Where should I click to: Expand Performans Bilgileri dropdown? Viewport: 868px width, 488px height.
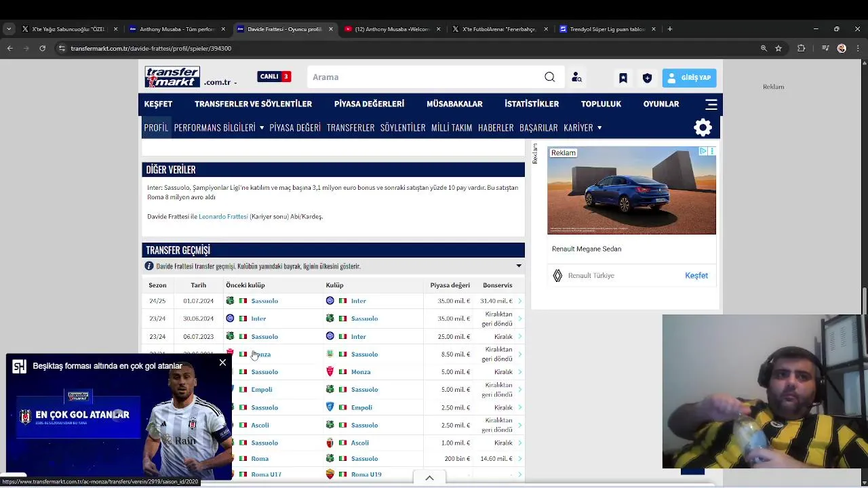pyautogui.click(x=261, y=127)
